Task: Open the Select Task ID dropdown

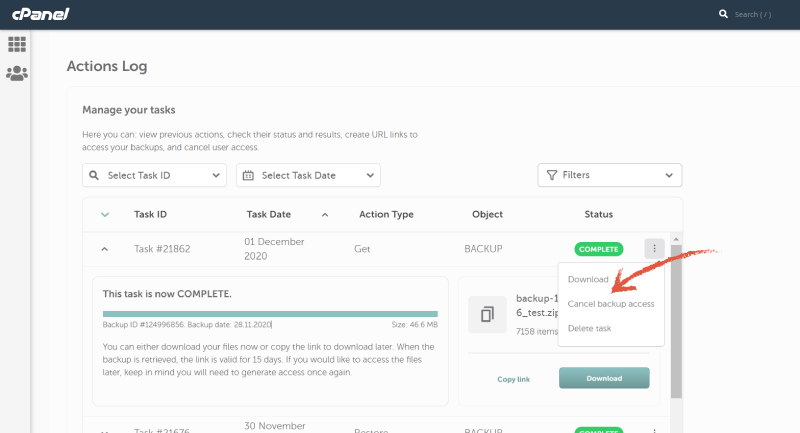Action: tap(154, 175)
